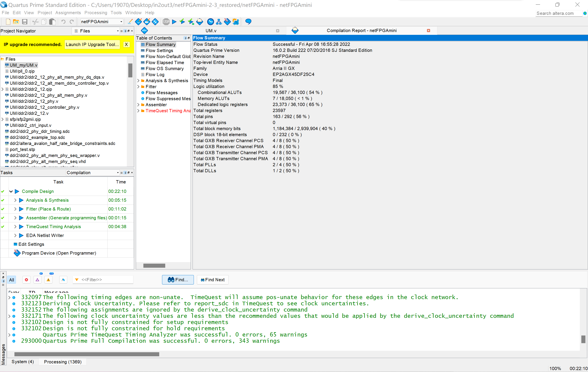The height and width of the screenshot is (372, 588).
Task: Switch to the Processing (1369) messages tab
Action: (x=63, y=362)
